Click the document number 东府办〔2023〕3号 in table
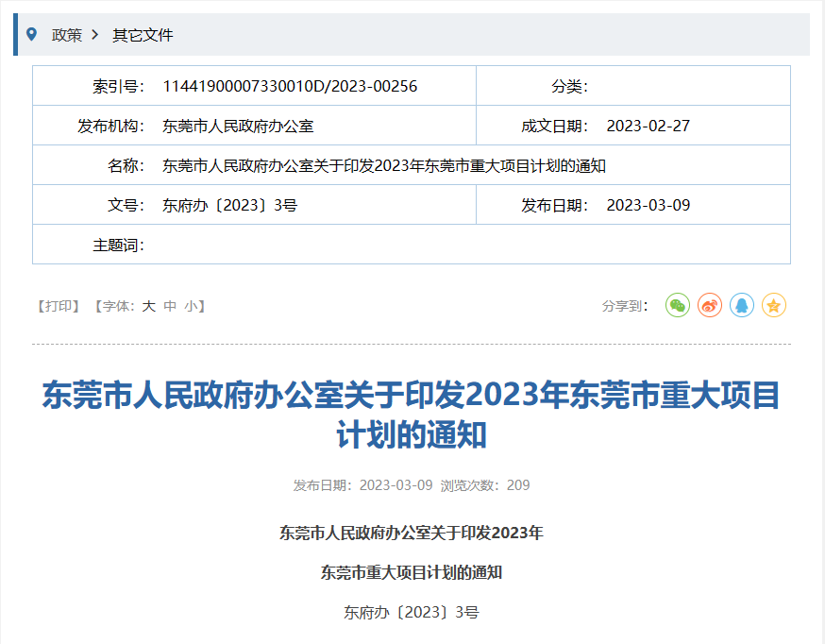The height and width of the screenshot is (644, 825). click(229, 206)
